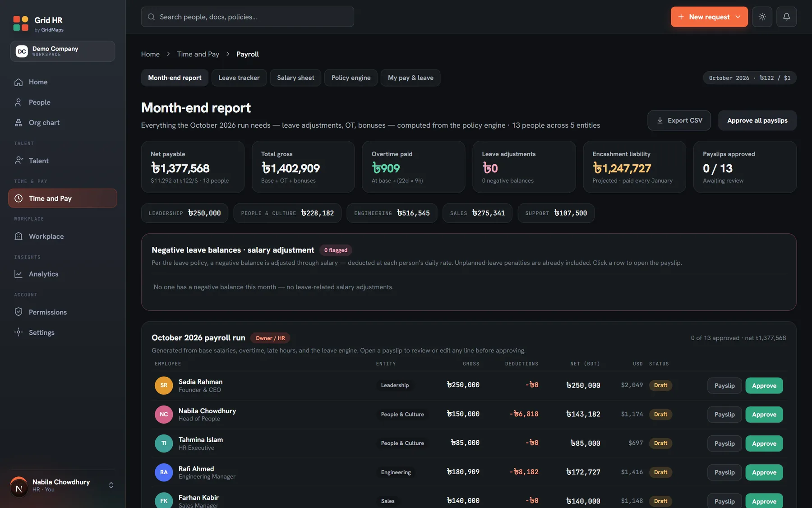This screenshot has height=508, width=812.
Task: Open Talent via its sidebar icon
Action: pos(18,161)
